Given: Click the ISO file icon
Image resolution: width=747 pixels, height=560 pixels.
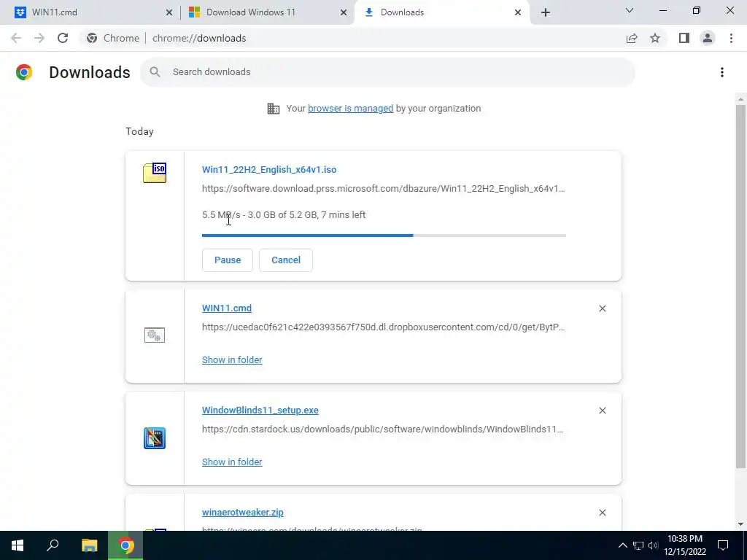Looking at the screenshot, I should click(x=155, y=173).
